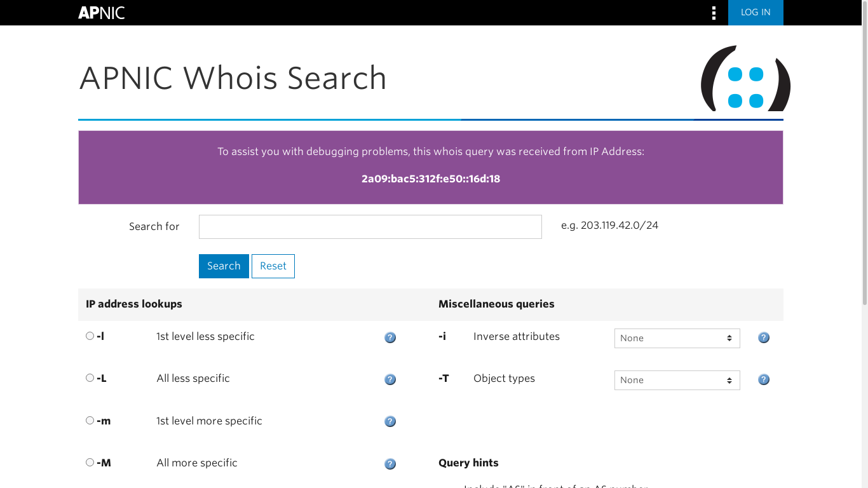Select the -l 1st level less specific radio
This screenshot has width=868, height=488.
[x=90, y=336]
